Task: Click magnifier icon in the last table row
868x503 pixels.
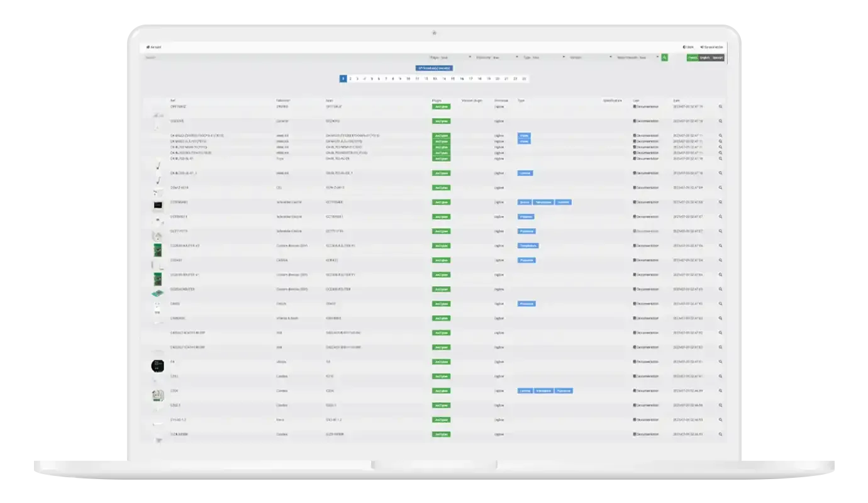Action: pos(720,434)
